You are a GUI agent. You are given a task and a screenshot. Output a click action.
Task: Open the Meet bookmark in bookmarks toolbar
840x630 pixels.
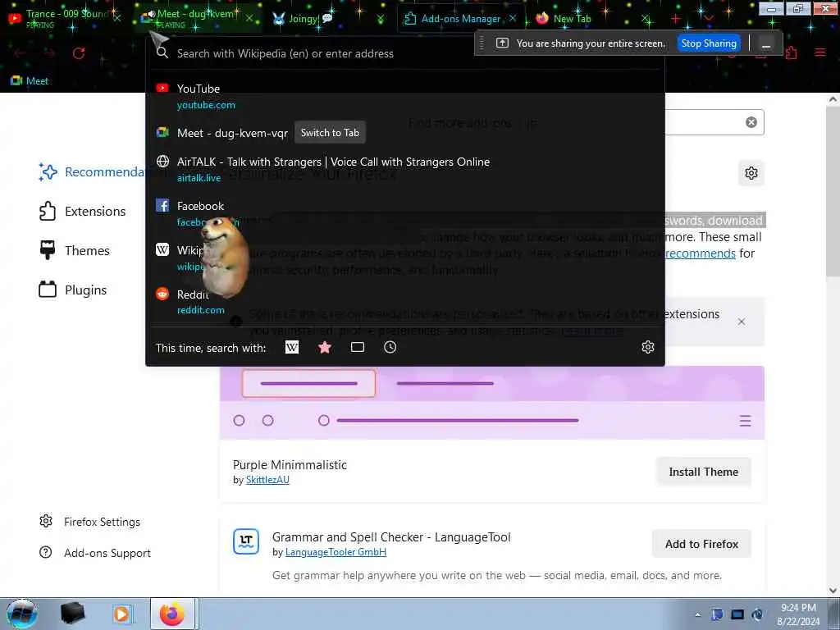[30, 81]
